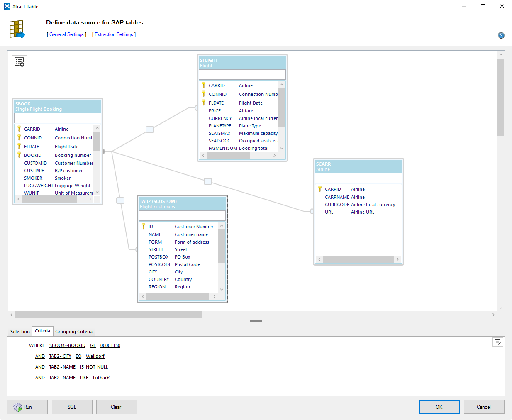Click the add table icon in canvas

click(20, 62)
